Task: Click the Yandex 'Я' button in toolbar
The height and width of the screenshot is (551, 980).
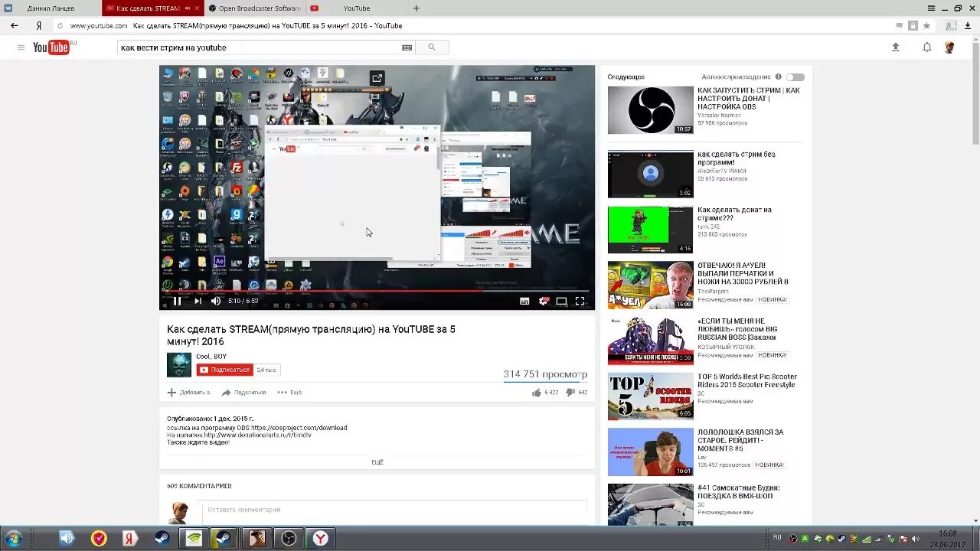Action: [x=38, y=25]
